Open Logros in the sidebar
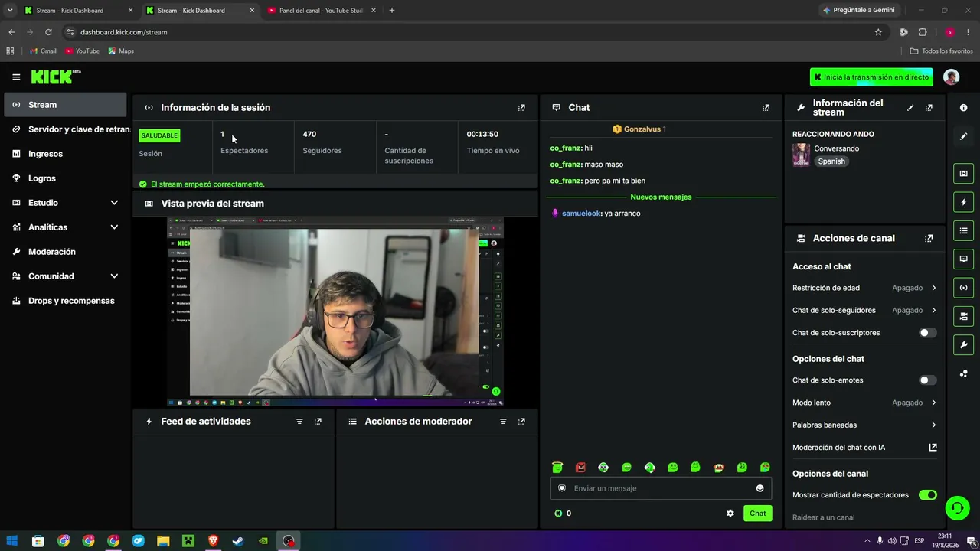The image size is (980, 551). tap(65, 178)
